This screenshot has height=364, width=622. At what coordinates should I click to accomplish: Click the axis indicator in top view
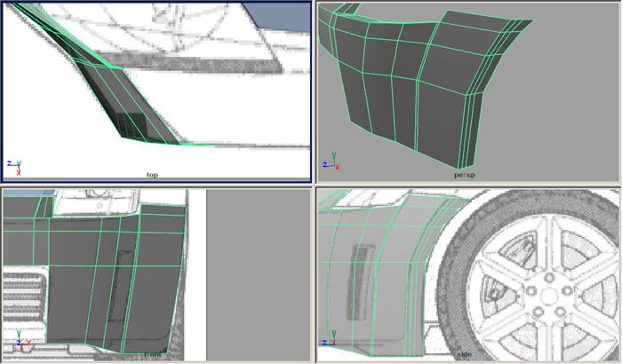15,166
